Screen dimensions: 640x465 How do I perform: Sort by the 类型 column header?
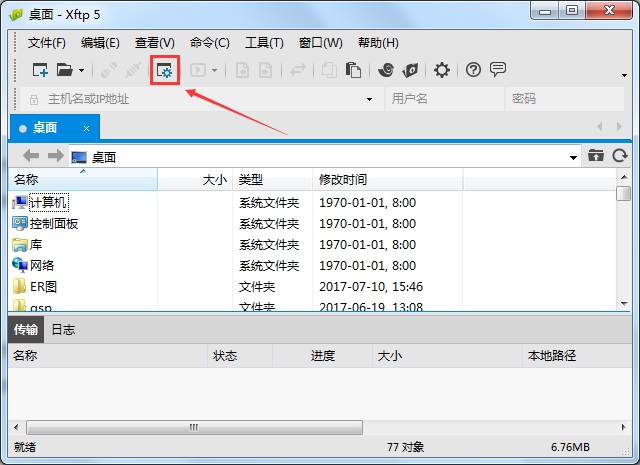click(x=273, y=180)
